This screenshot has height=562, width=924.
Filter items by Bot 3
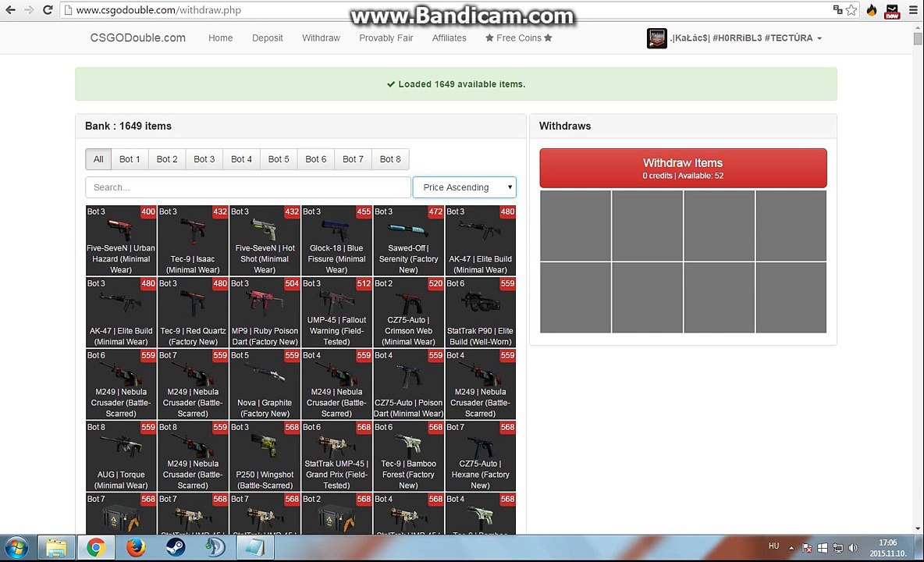(x=204, y=159)
